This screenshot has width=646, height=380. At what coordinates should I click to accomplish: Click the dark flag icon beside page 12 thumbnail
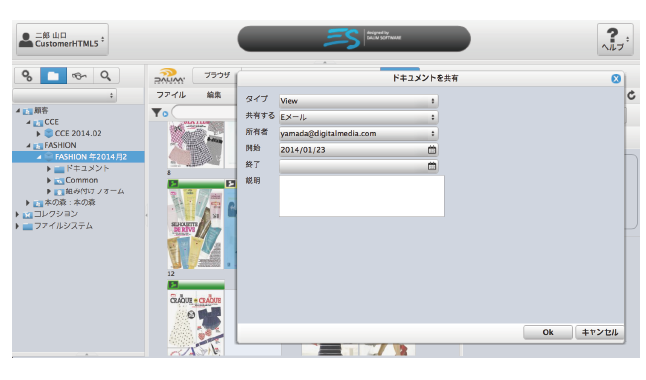click(x=230, y=184)
